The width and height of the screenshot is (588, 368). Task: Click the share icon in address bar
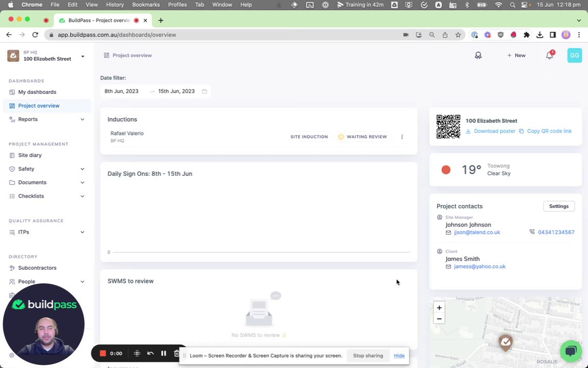pos(445,35)
